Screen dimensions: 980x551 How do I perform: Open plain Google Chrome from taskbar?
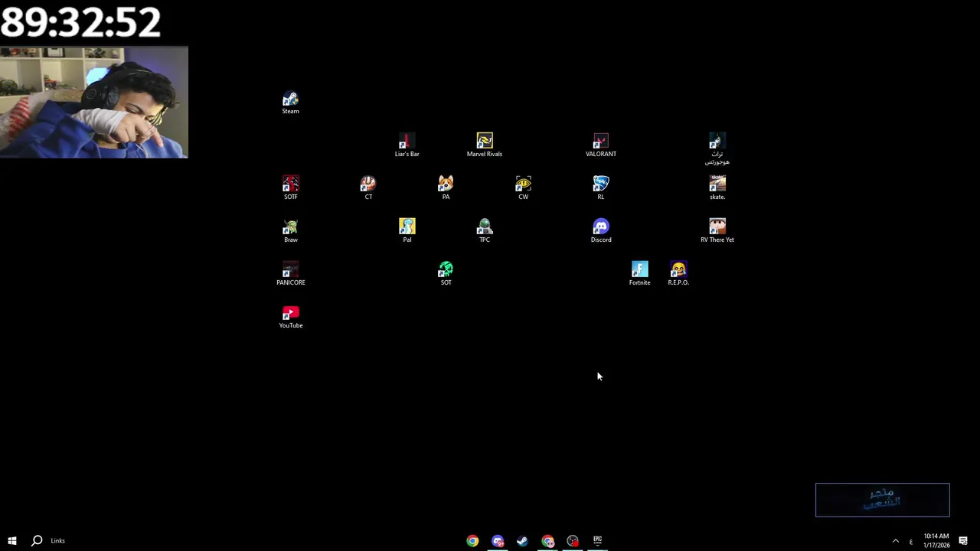click(x=472, y=540)
